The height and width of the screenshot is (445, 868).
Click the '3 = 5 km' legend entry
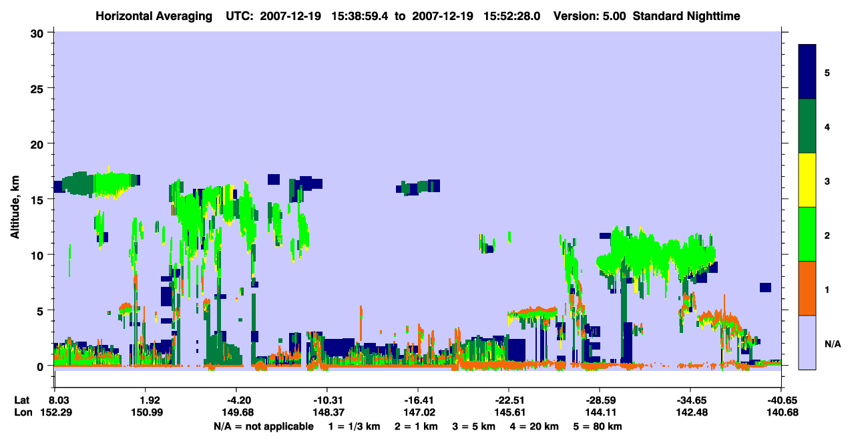[474, 426]
